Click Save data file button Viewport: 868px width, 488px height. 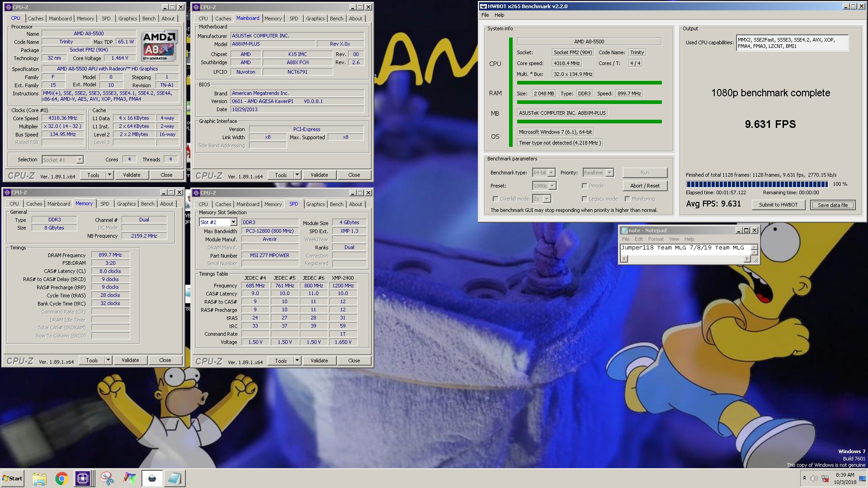(x=832, y=205)
